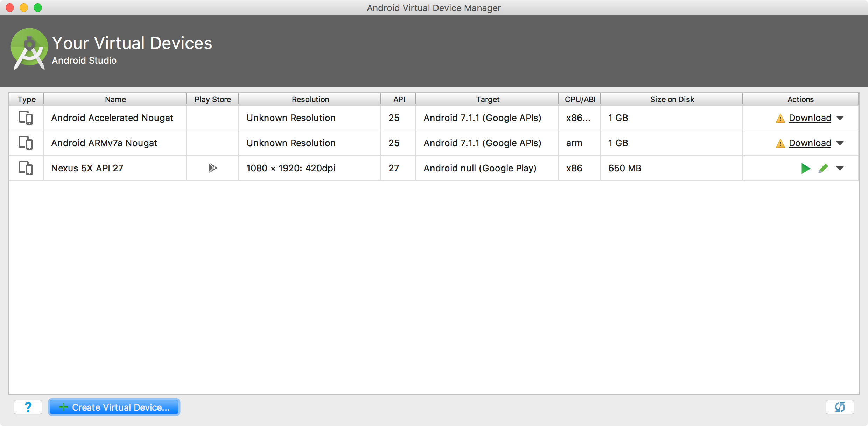Maximize the AVD Manager window
Image resolution: width=868 pixels, height=426 pixels.
coord(38,8)
